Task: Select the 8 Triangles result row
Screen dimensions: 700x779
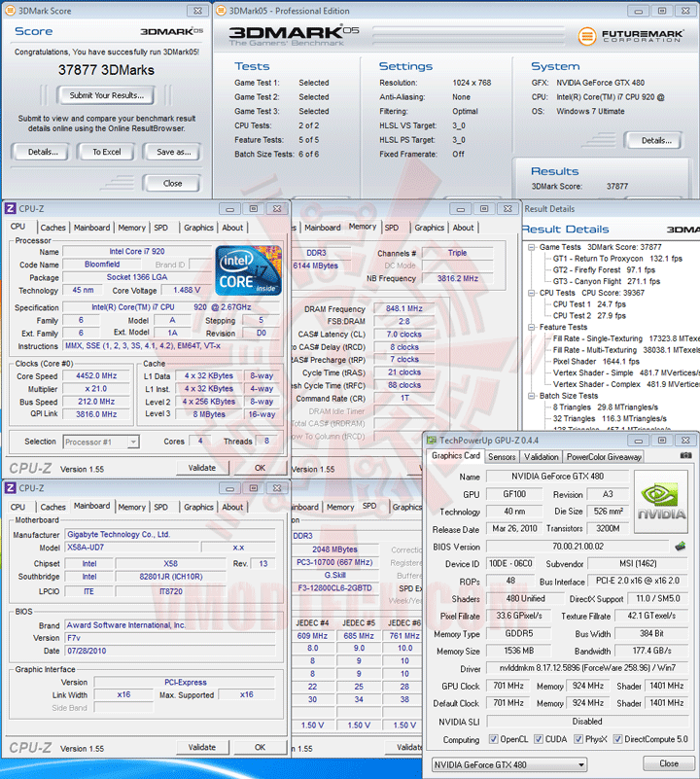Action: pyautogui.click(x=606, y=407)
